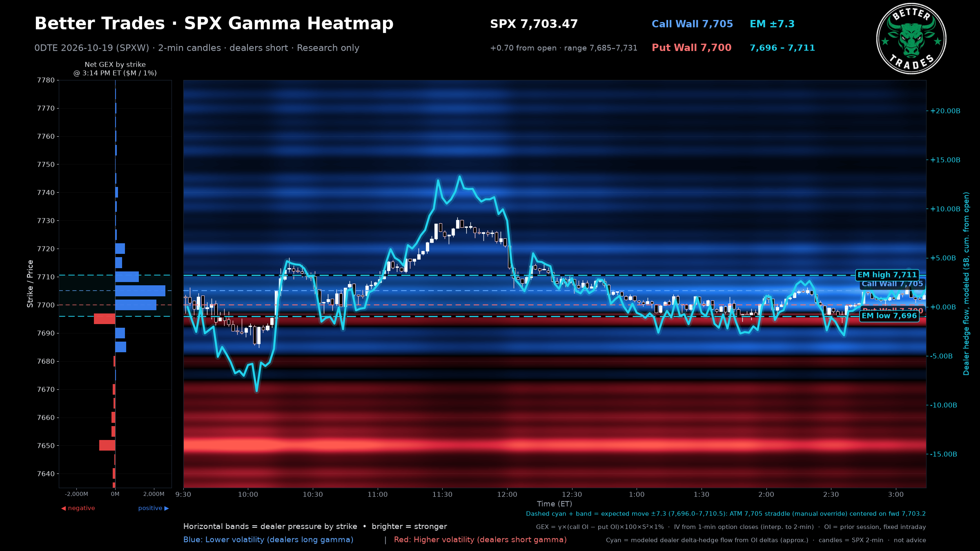The image size is (980, 551).
Task: Click the blue 'positive ▶' legend label
Action: coord(154,508)
